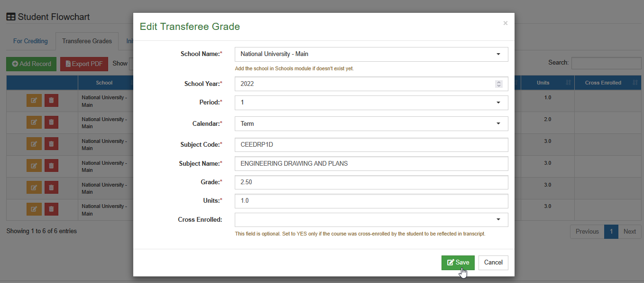Sort by the Units column header

tap(548, 83)
